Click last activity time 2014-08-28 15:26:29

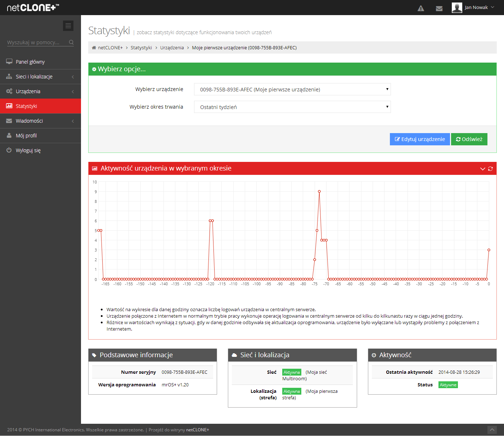(x=459, y=372)
